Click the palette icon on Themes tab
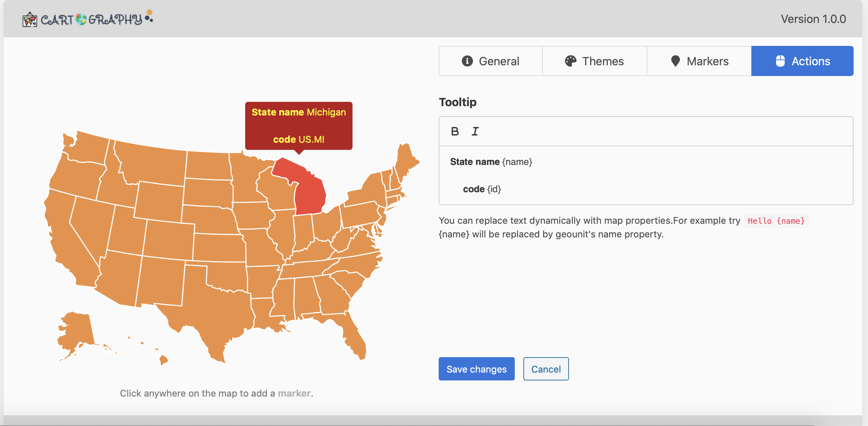 (570, 61)
